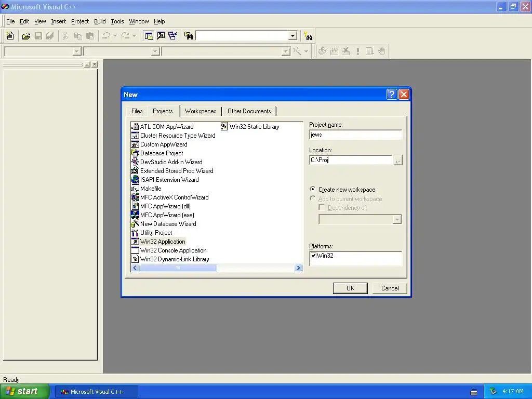Click the New Text File toolbar icon
Screen dimensions: 532x399
(x=10, y=36)
